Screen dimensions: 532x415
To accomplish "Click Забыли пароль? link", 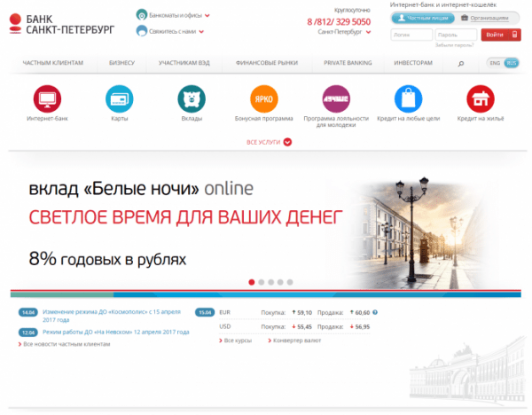I will point(454,45).
